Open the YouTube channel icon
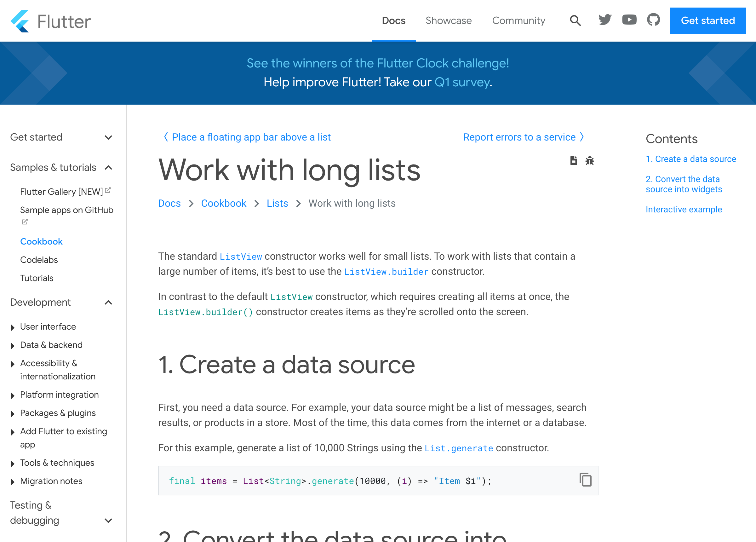Image resolution: width=756 pixels, height=542 pixels. (629, 20)
